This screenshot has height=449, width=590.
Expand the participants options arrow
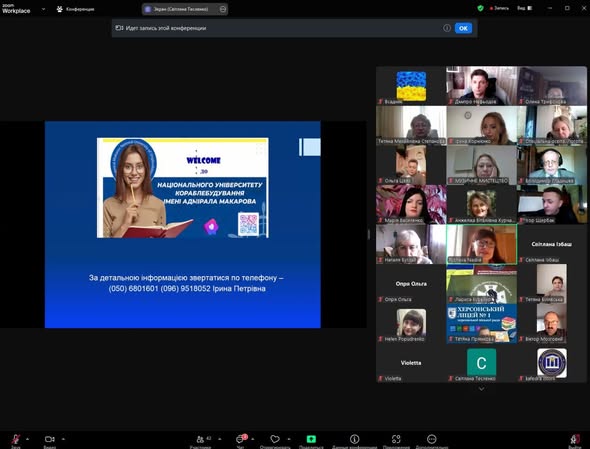click(220, 439)
